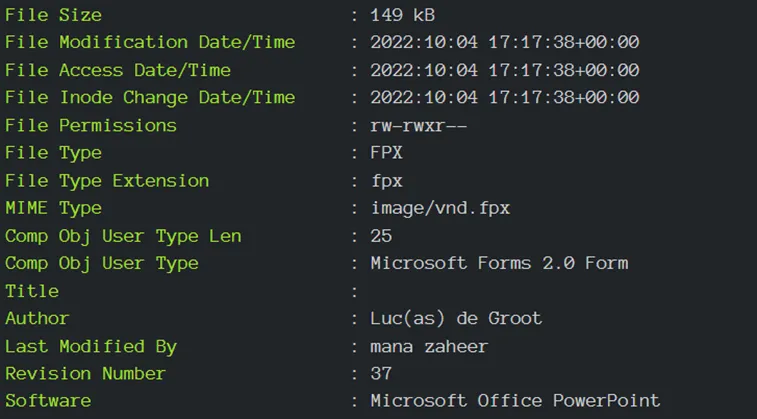757x419 pixels.
Task: Click the File Access Date/Time value
Action: (505, 70)
